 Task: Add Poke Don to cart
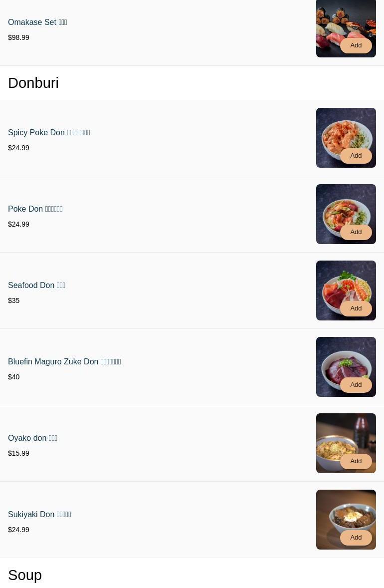point(356,232)
